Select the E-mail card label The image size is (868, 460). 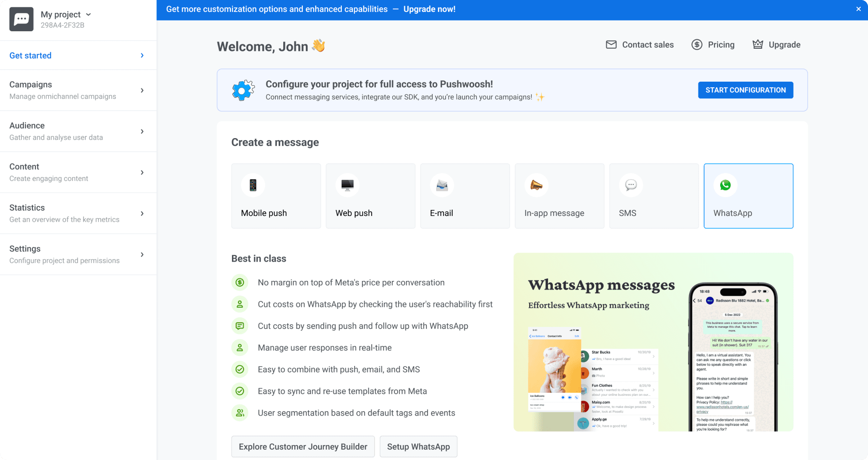click(x=441, y=213)
